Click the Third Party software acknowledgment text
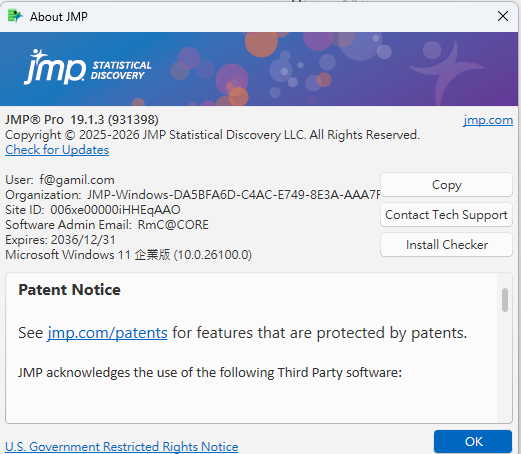The height and width of the screenshot is (454, 521). [x=210, y=372]
